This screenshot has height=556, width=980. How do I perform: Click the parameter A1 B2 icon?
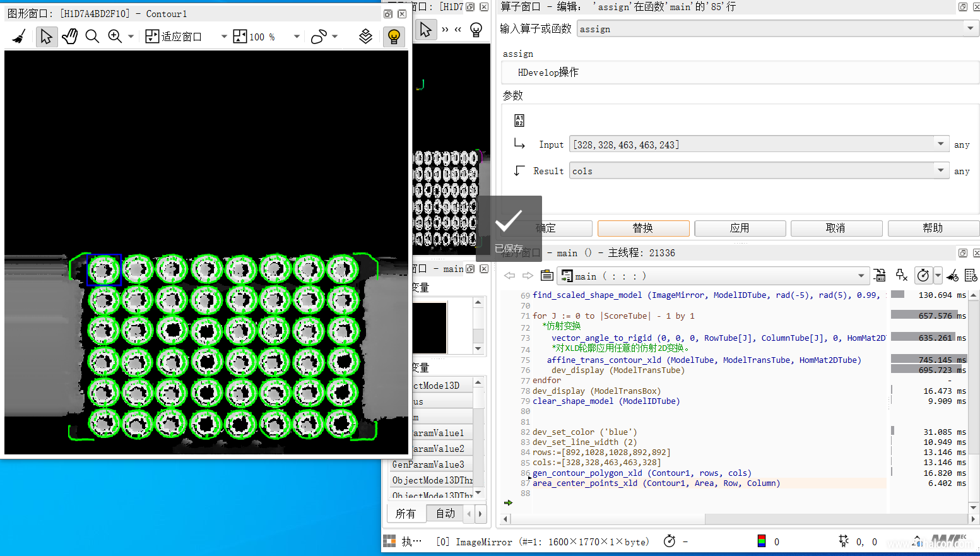519,121
